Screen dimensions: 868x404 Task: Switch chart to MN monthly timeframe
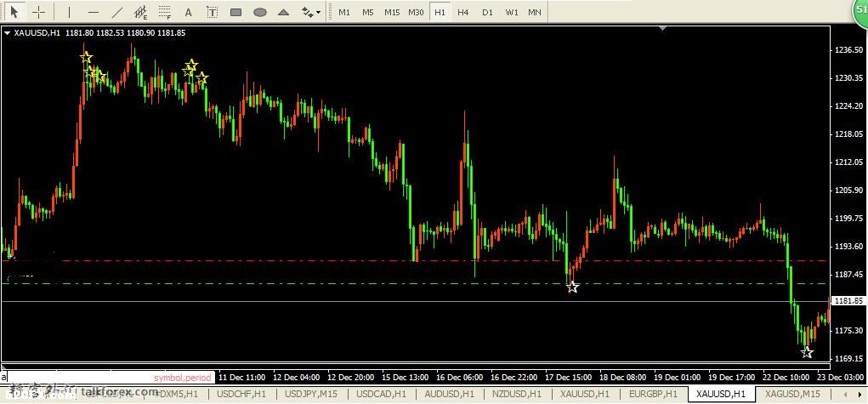click(534, 12)
